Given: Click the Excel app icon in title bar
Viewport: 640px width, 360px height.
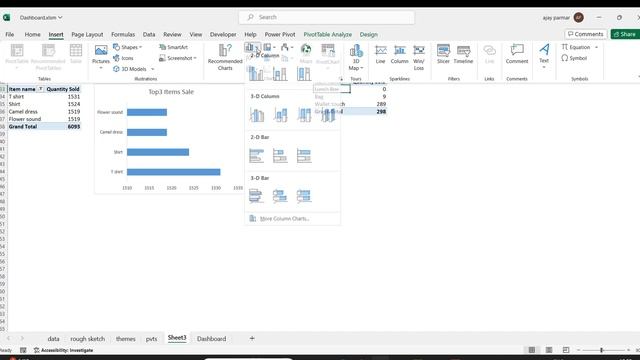Looking at the screenshot, I should 7,18.
